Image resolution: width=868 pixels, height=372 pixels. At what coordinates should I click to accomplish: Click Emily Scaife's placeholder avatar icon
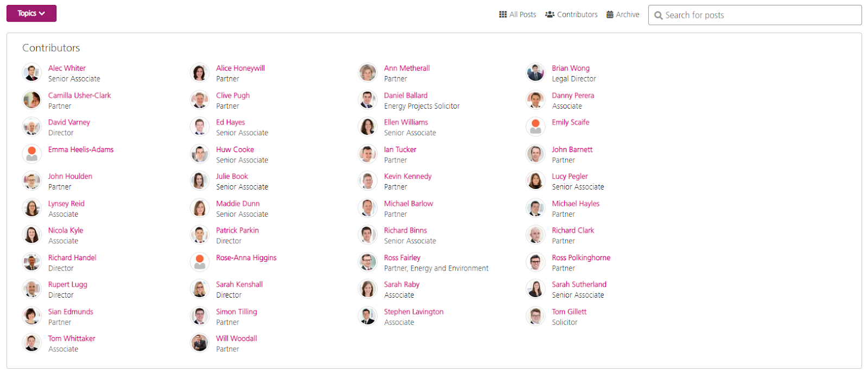(535, 127)
